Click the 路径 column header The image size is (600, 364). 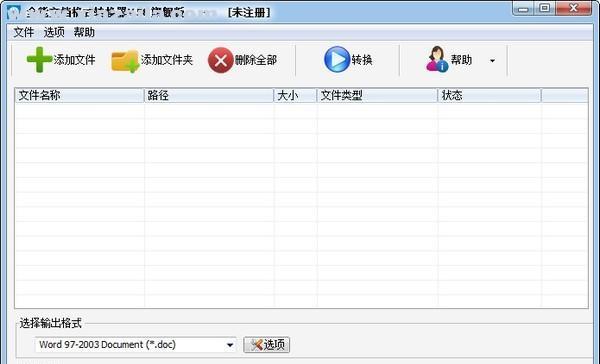209,95
